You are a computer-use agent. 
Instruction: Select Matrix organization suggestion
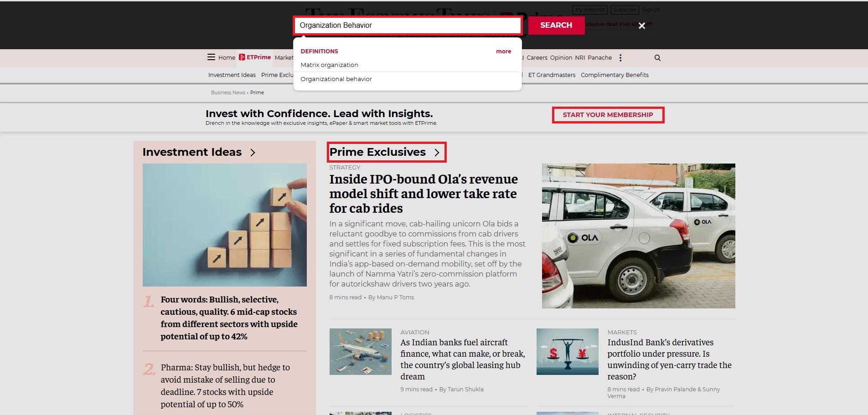[x=329, y=65]
